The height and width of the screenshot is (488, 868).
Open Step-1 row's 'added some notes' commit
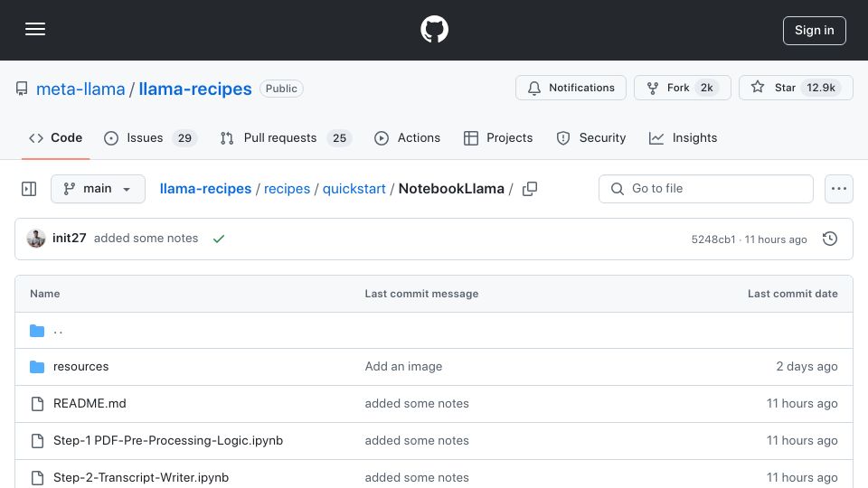pos(417,440)
